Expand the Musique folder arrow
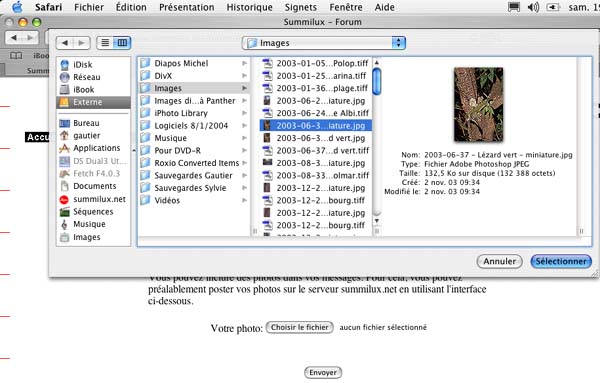Viewport: 600px width, 383px height. pos(245,138)
